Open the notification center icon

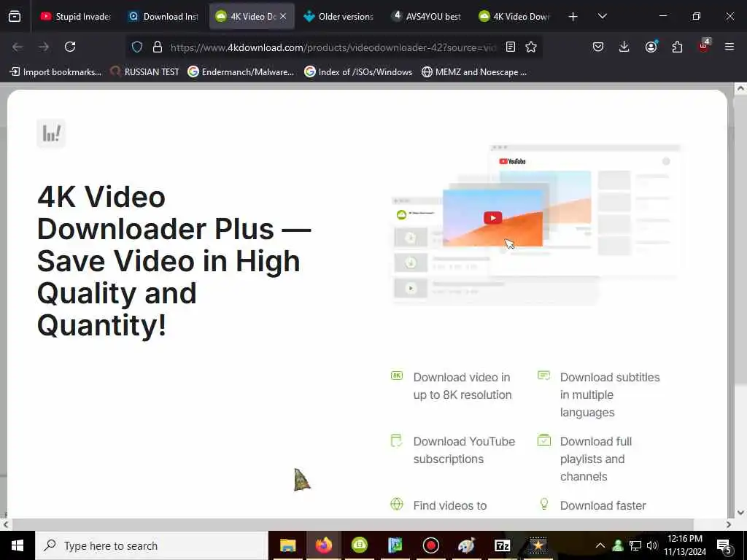tap(724, 546)
